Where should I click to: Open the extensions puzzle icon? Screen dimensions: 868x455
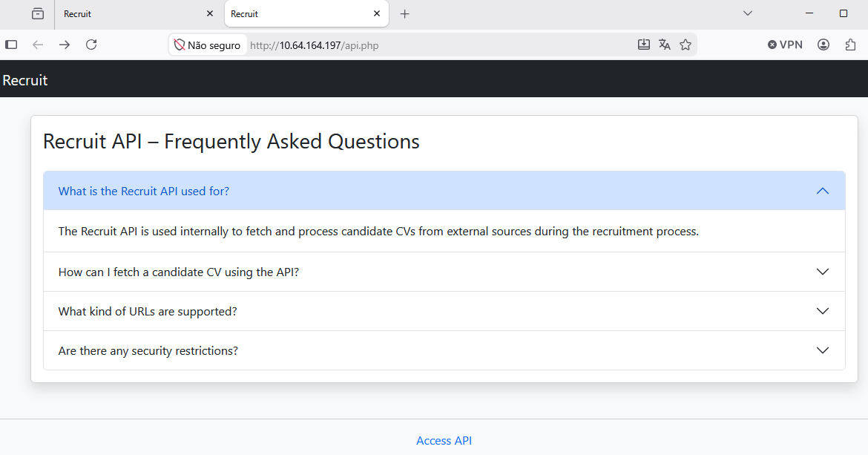(851, 45)
